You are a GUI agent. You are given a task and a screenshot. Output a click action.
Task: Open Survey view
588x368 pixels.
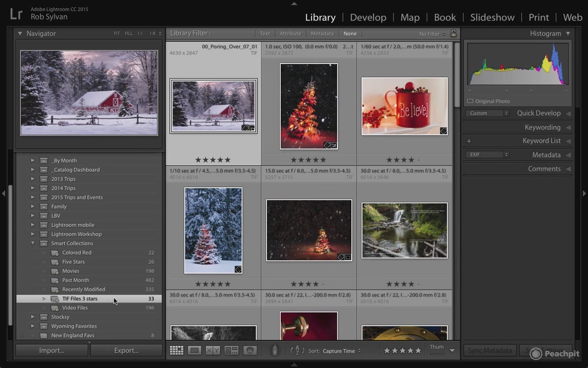point(231,351)
